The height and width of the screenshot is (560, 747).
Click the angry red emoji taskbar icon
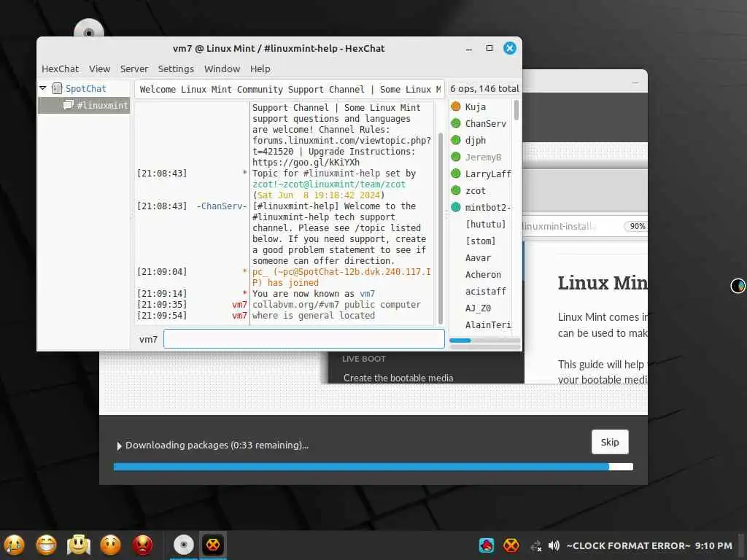pyautogui.click(x=142, y=545)
